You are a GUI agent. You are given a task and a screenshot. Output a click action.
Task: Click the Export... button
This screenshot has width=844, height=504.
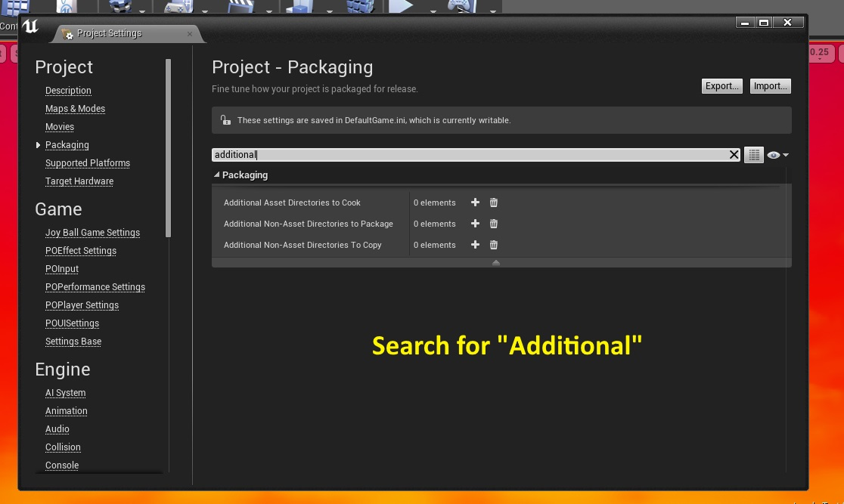point(721,86)
